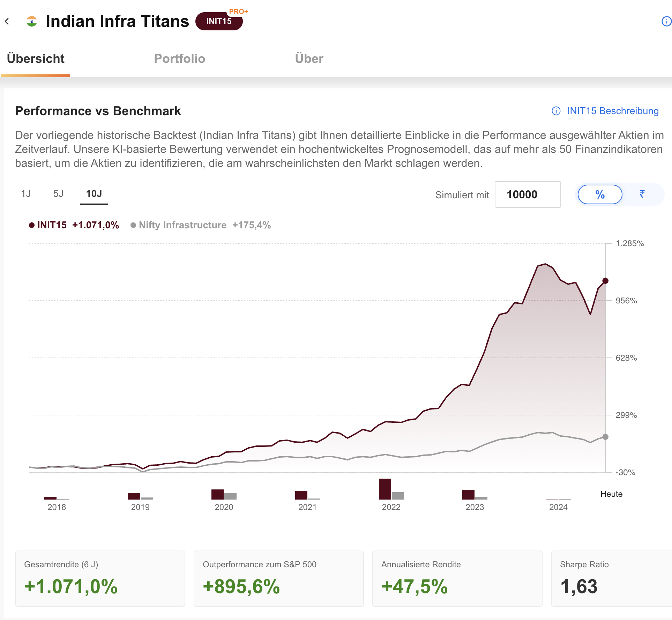Click the 2024 year label
672x620 pixels.
tap(558, 507)
